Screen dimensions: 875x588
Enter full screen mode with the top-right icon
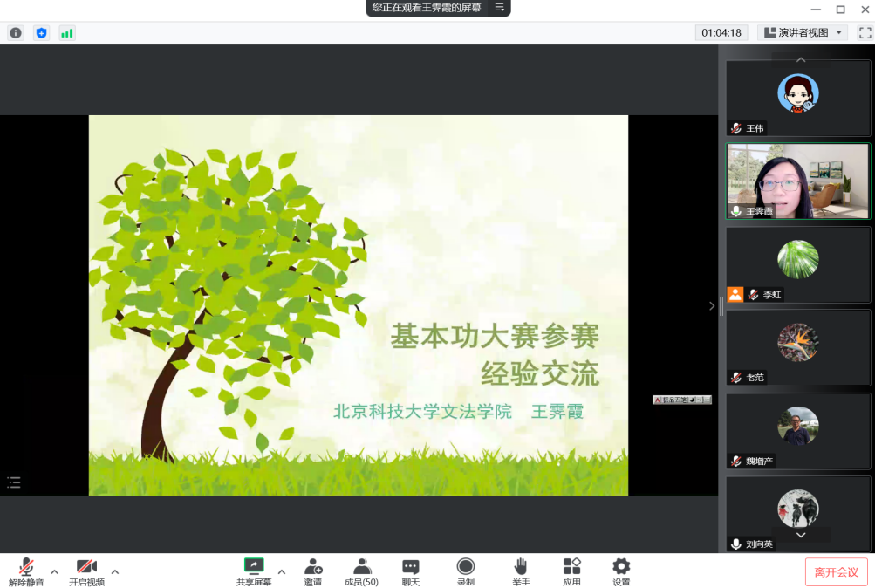click(x=865, y=33)
